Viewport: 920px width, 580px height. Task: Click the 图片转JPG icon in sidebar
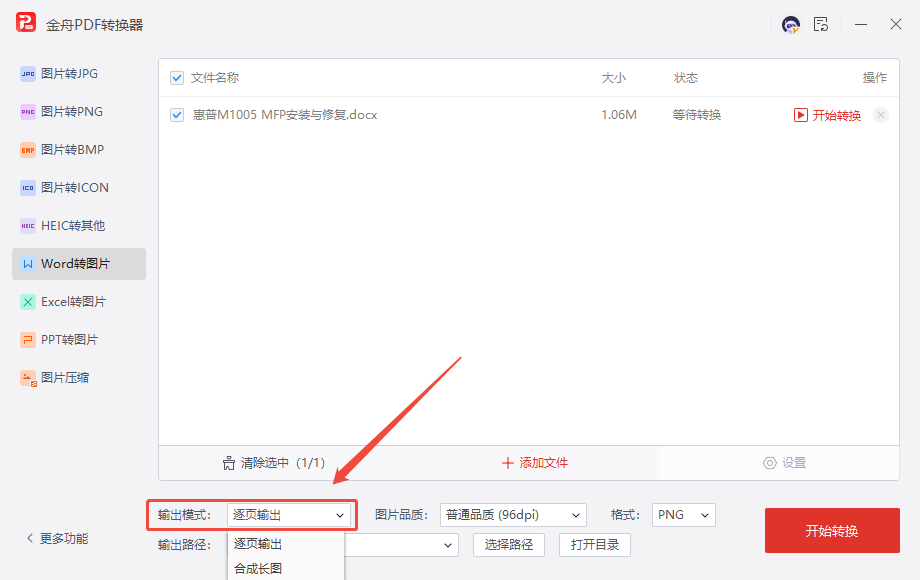pyautogui.click(x=28, y=74)
